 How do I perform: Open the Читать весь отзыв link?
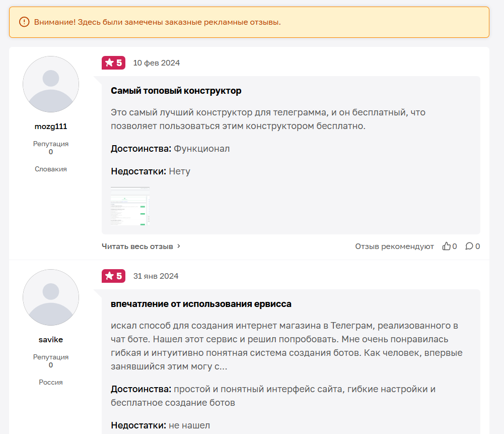pos(137,246)
